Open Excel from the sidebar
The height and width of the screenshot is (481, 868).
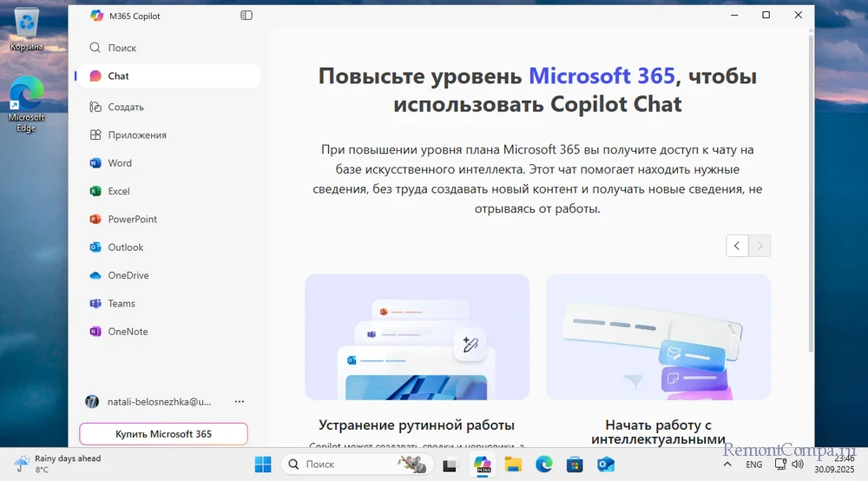point(118,191)
